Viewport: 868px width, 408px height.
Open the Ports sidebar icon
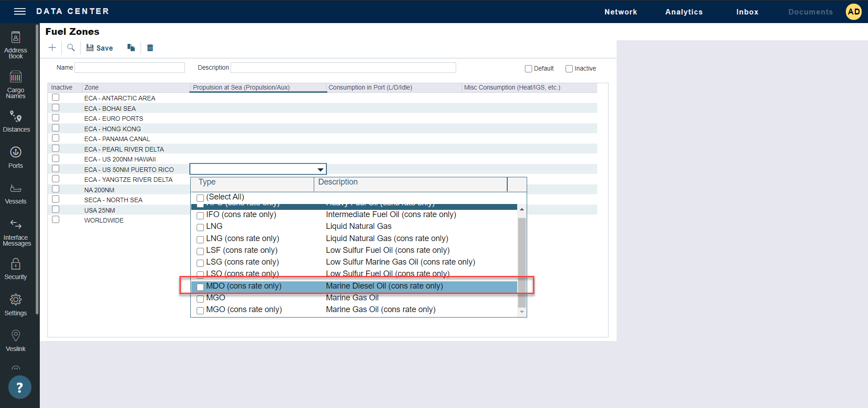coord(16,157)
